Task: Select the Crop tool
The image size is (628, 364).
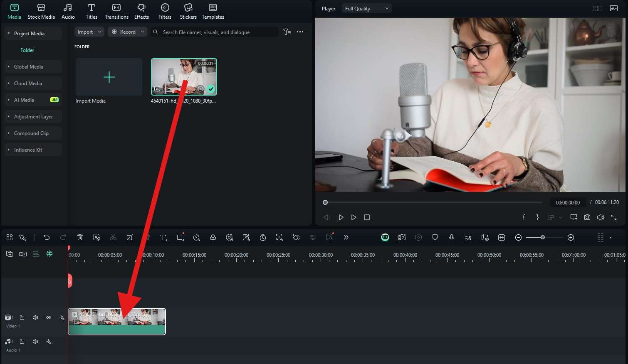Action: pyautogui.click(x=130, y=237)
